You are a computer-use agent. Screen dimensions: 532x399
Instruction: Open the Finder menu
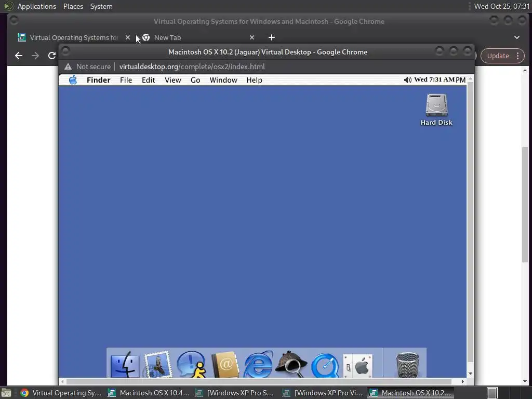98,80
